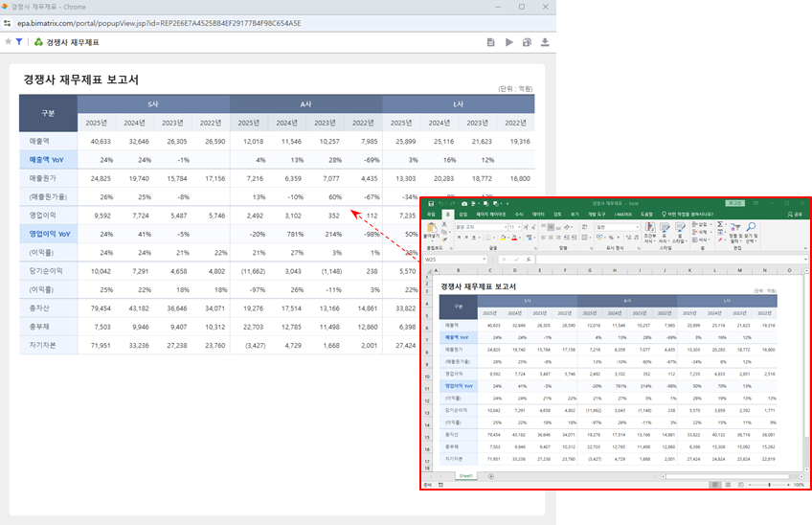812x525 pixels.
Task: Click Chrome site info icon beside URL
Action: pos(9,23)
